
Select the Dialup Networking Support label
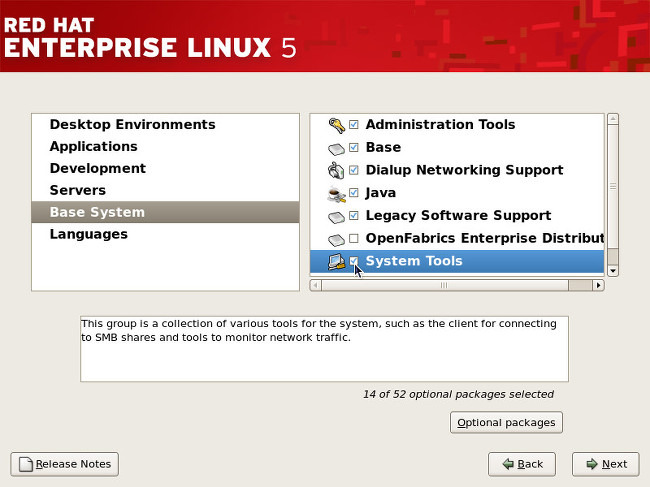pyautogui.click(x=464, y=170)
